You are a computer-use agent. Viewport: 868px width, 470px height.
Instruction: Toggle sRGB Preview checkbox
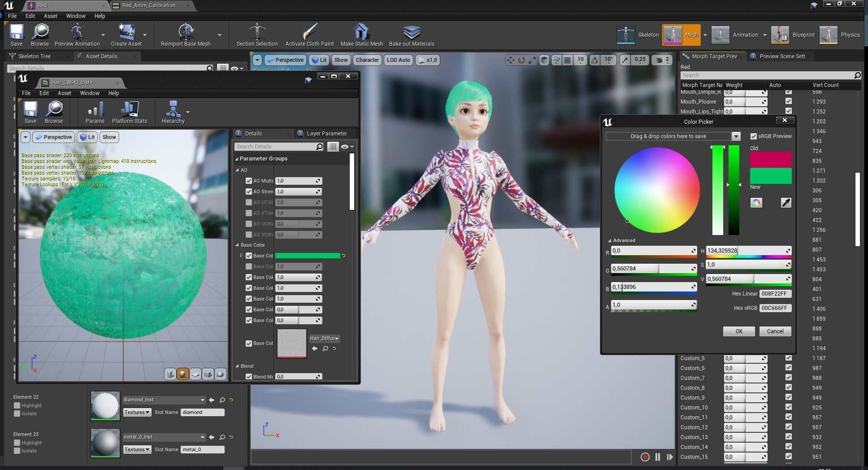[x=753, y=136]
